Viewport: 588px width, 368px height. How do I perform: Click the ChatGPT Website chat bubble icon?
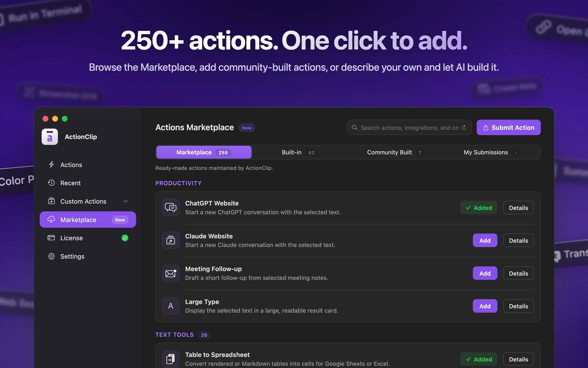pos(171,208)
